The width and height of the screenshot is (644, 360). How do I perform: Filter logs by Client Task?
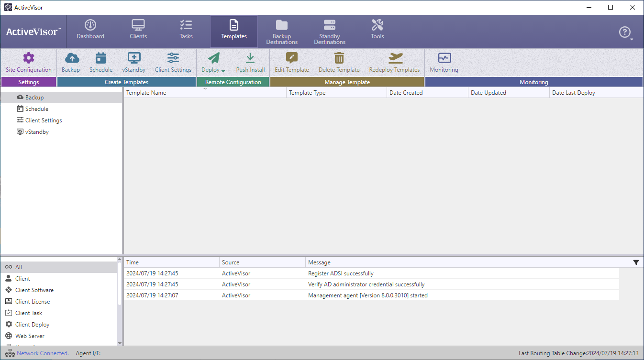pyautogui.click(x=58, y=313)
